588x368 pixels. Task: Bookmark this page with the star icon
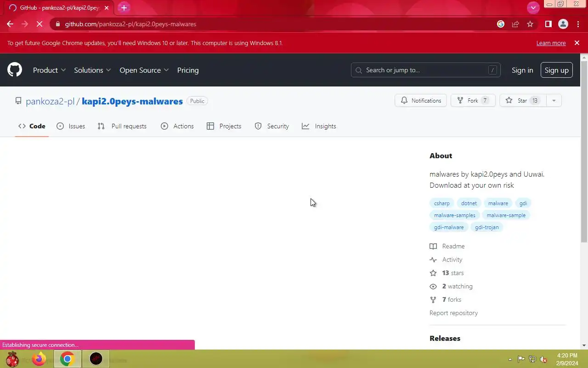click(530, 24)
